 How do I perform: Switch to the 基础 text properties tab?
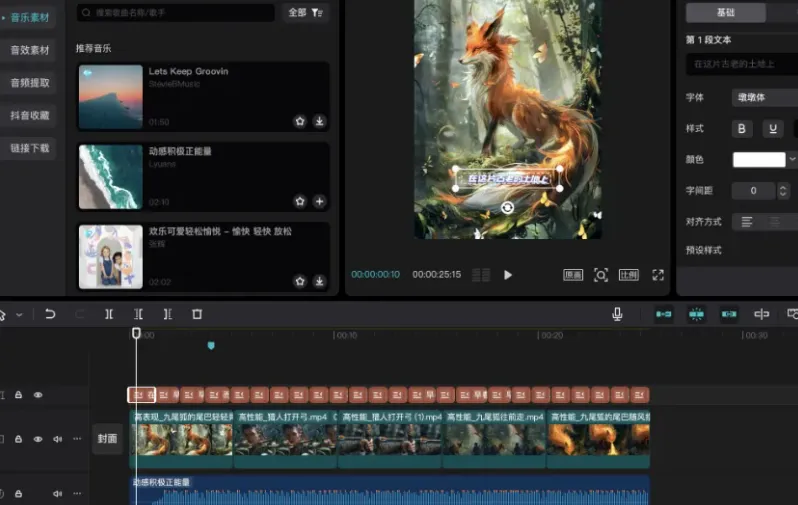(x=726, y=12)
